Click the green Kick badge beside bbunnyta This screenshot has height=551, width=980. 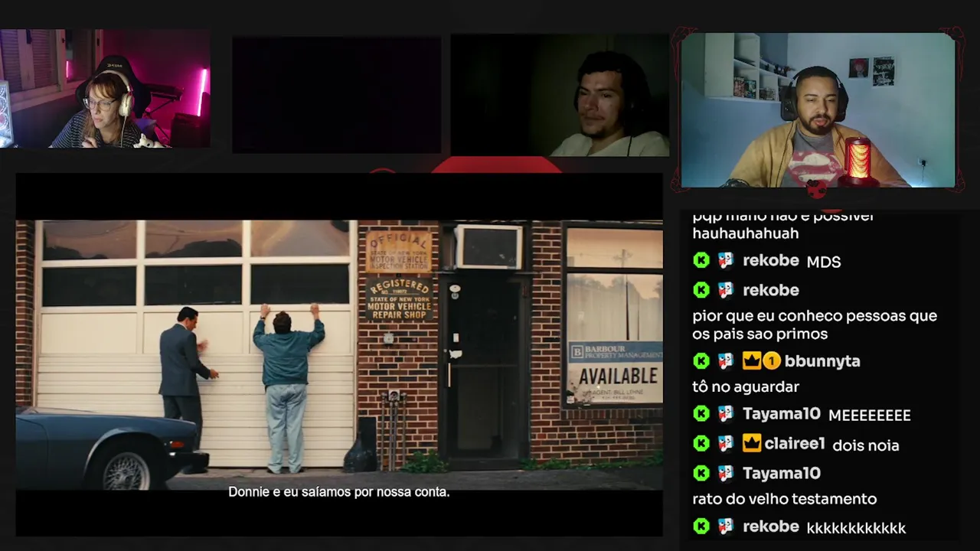(x=701, y=360)
